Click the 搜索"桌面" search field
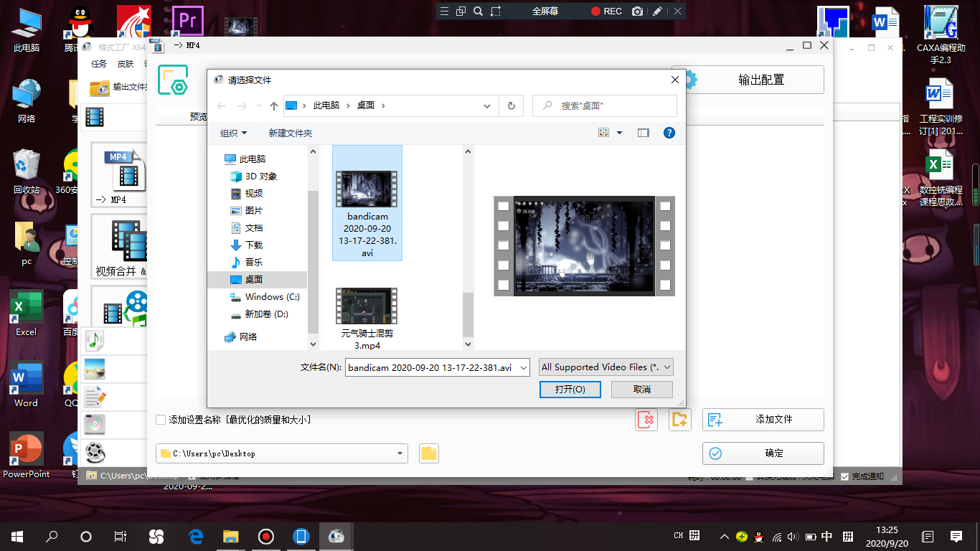Image resolution: width=980 pixels, height=551 pixels. (x=605, y=105)
